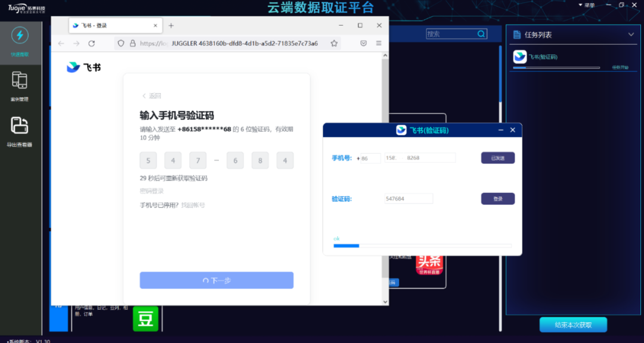Go back in the browser window
Viewport: 644px width, 343px height.
tap(61, 43)
